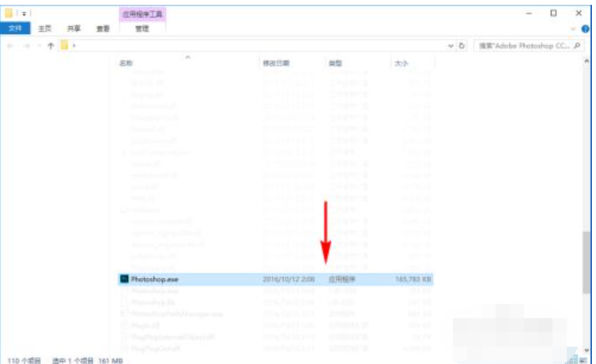
Task: Open the quick access toolbar dropdown
Action: click(25, 13)
